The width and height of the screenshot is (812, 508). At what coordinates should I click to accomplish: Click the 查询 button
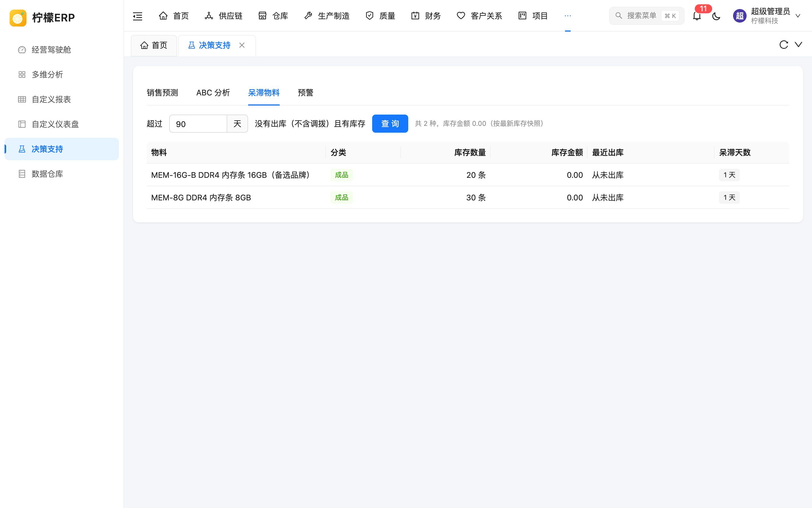point(390,124)
